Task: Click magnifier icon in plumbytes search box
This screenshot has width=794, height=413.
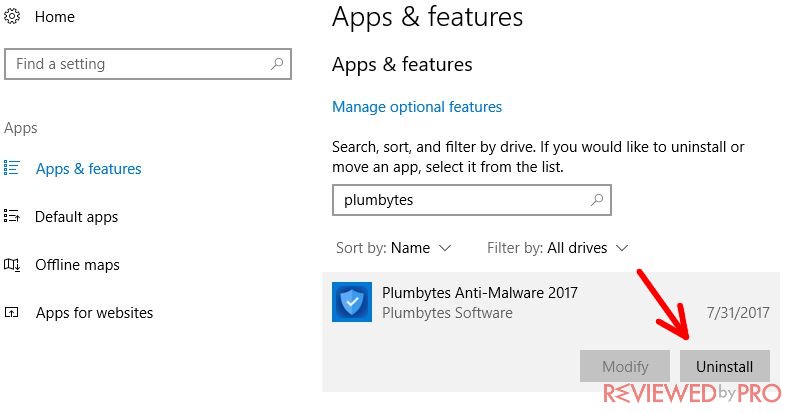Action: pos(597,199)
